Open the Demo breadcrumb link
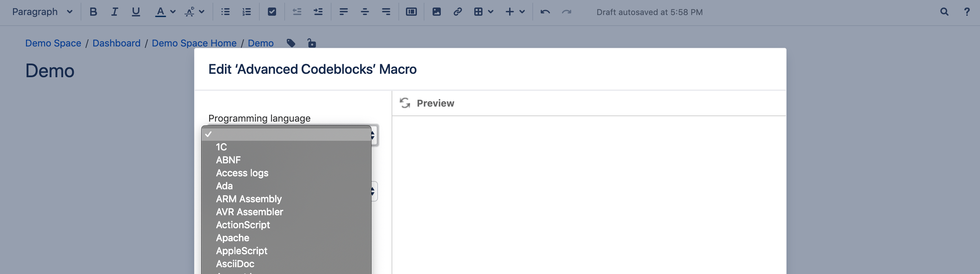 261,43
